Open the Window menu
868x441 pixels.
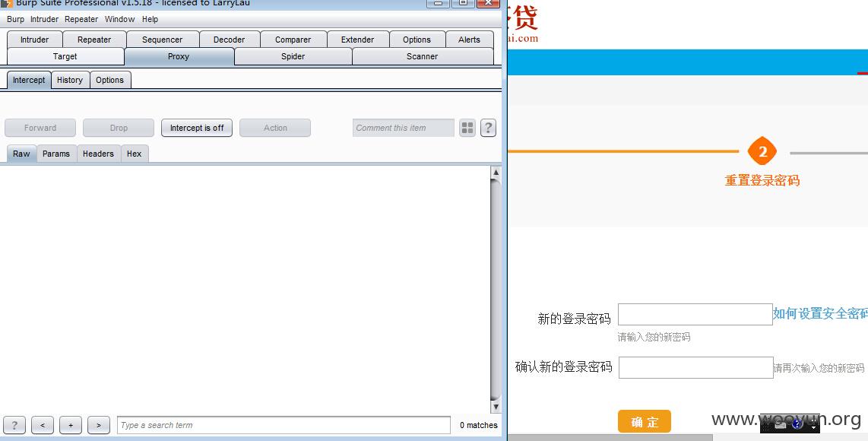pyautogui.click(x=119, y=20)
